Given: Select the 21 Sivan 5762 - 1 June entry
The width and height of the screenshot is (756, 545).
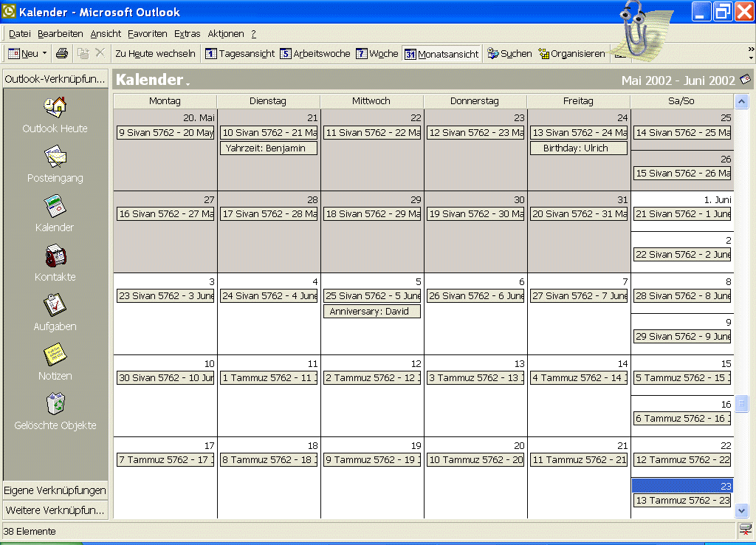Looking at the screenshot, I should pos(682,214).
